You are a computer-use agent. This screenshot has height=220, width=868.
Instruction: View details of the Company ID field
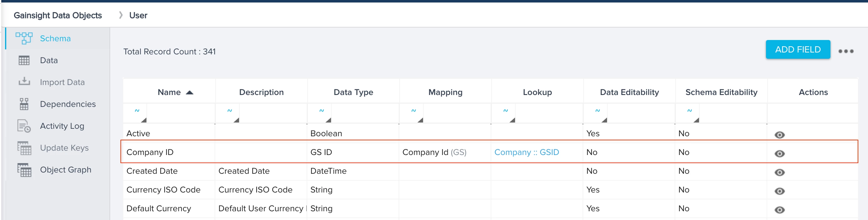pyautogui.click(x=779, y=154)
